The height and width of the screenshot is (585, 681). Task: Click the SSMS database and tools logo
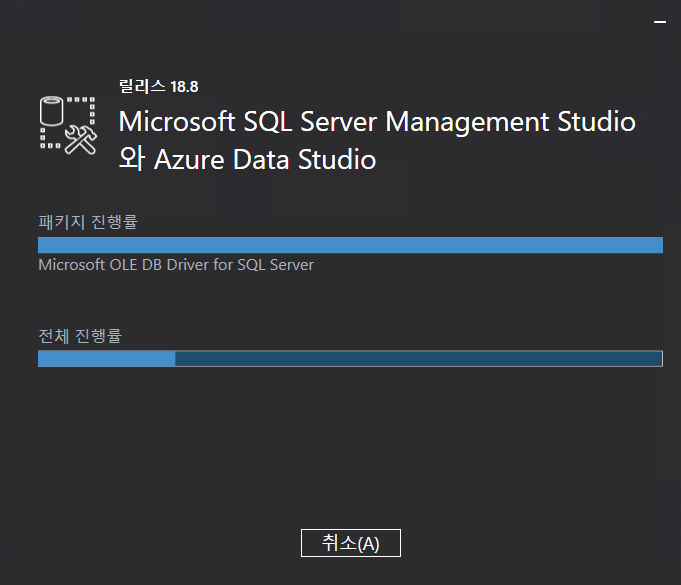tap(68, 125)
